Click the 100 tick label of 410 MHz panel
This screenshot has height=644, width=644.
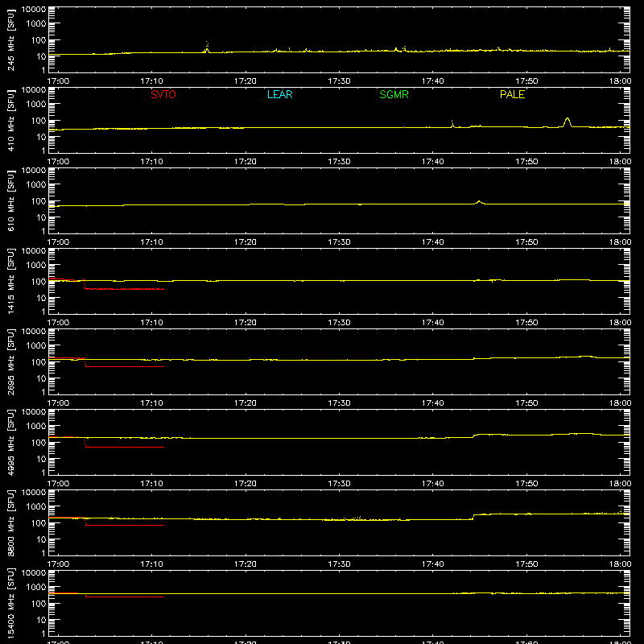coord(39,121)
